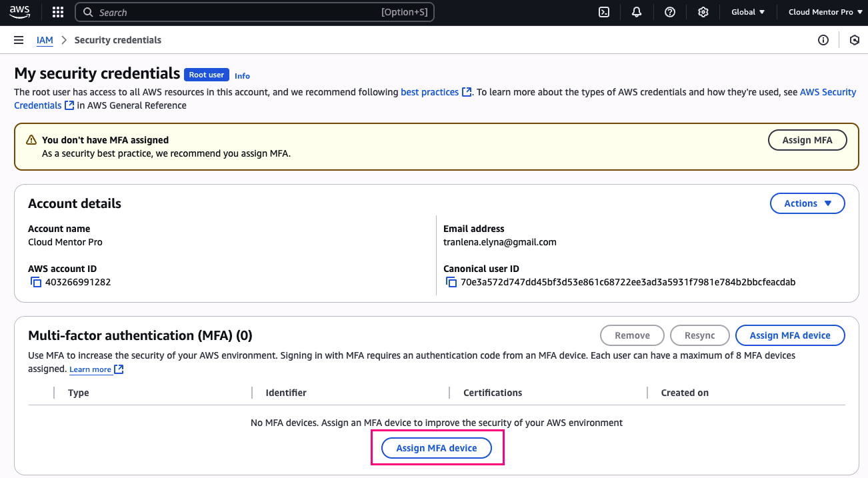This screenshot has height=478, width=868.
Task: Launch CloudShell from the top bar
Action: coord(604,12)
